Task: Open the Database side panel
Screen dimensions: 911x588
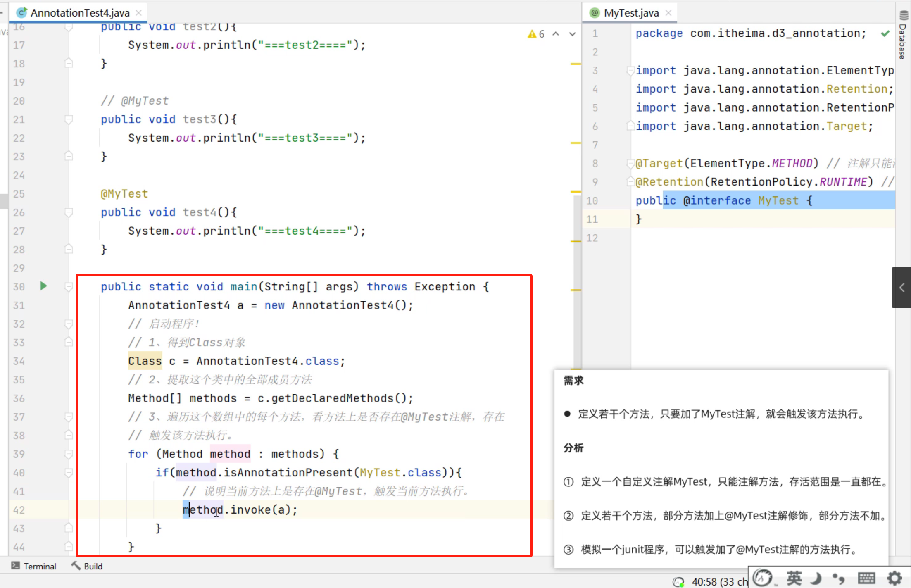Action: [x=903, y=35]
